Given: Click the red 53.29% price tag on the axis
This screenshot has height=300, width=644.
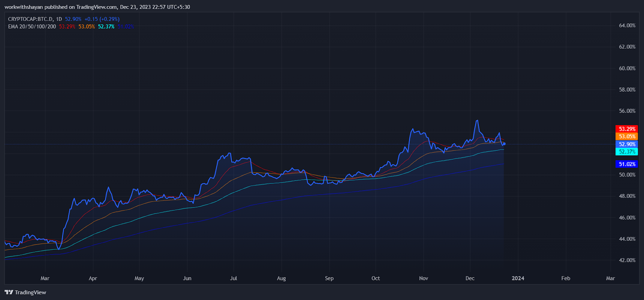Looking at the screenshot, I should tap(627, 129).
